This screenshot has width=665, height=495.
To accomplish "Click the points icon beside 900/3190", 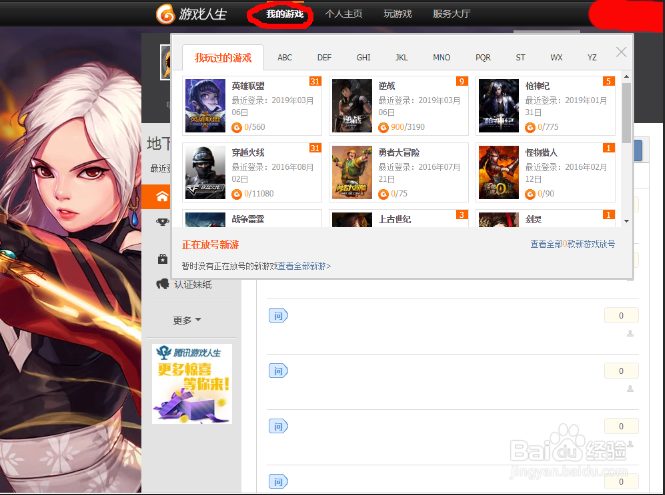I will coord(383,127).
